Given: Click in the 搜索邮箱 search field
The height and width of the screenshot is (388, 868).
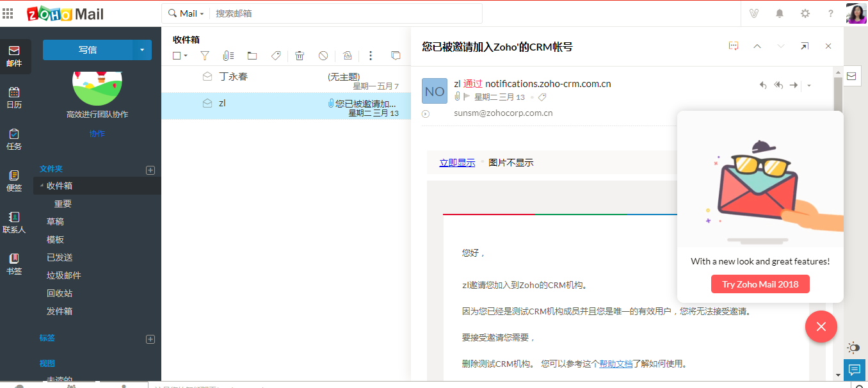Looking at the screenshot, I should click(346, 13).
